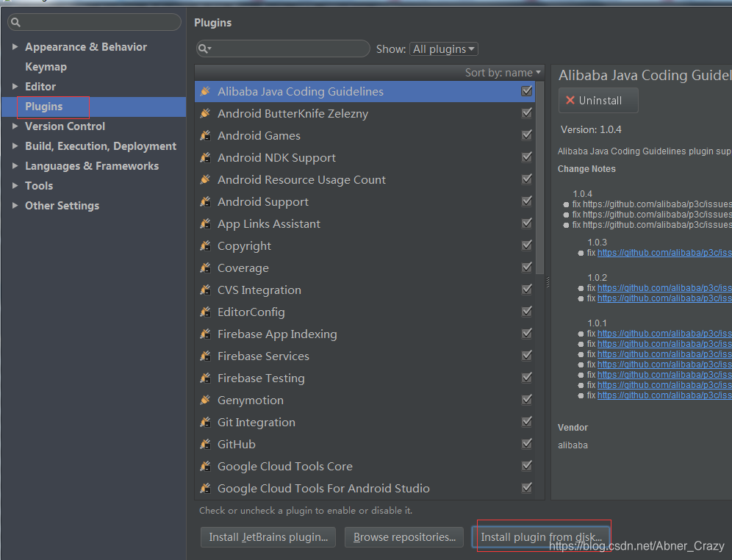The height and width of the screenshot is (560, 732).
Task: Uncheck the Android ButterKnife Zelezny plugin
Action: pyautogui.click(x=527, y=113)
